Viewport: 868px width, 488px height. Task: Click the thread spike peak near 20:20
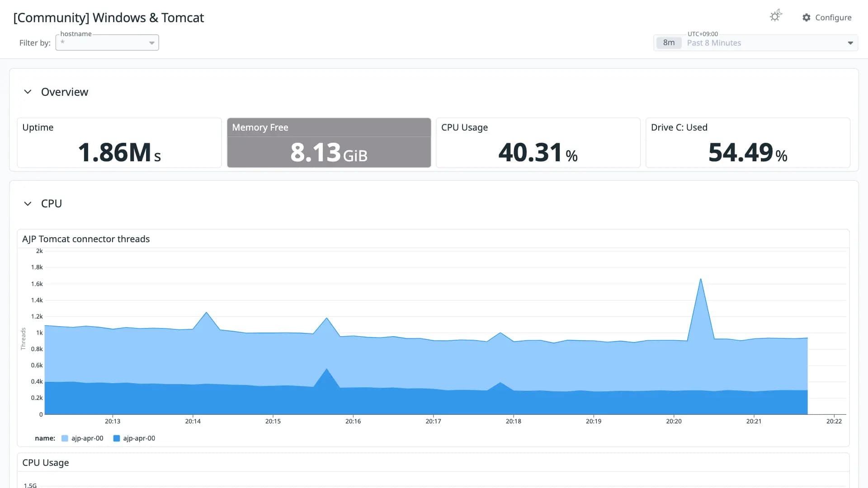[x=701, y=279]
